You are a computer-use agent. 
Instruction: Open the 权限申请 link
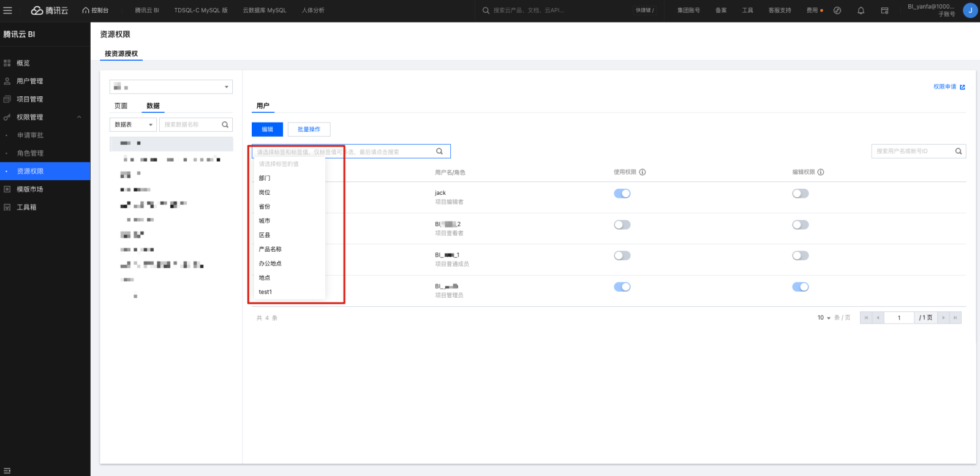click(944, 87)
